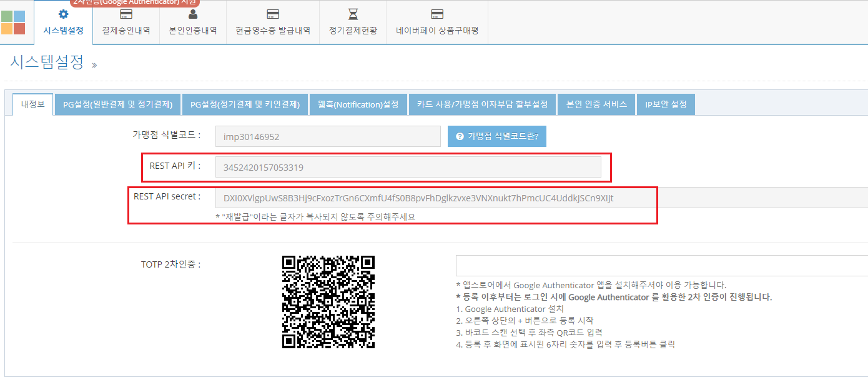The height and width of the screenshot is (387, 868).
Task: Click the gear icon above 시스템설정
Action: (63, 14)
